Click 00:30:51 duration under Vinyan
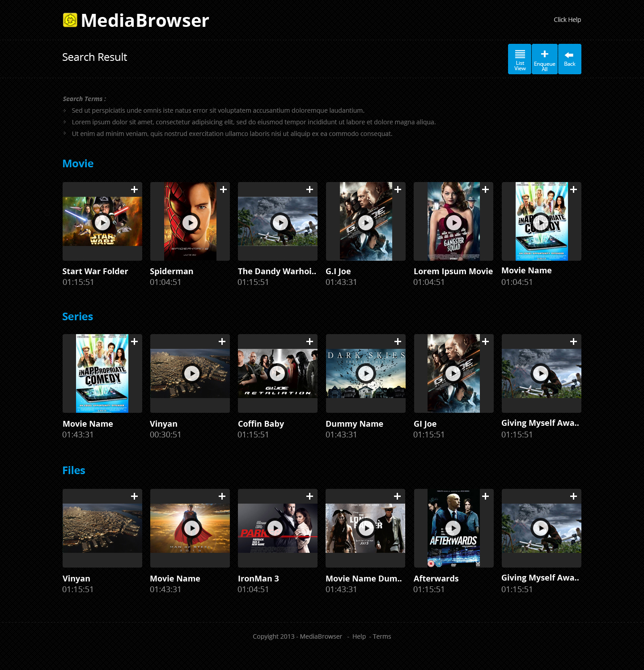Image resolution: width=644 pixels, height=670 pixels. coord(165,435)
